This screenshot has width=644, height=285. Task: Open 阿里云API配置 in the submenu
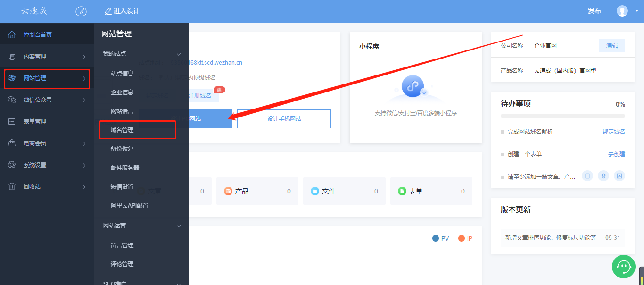129,205
